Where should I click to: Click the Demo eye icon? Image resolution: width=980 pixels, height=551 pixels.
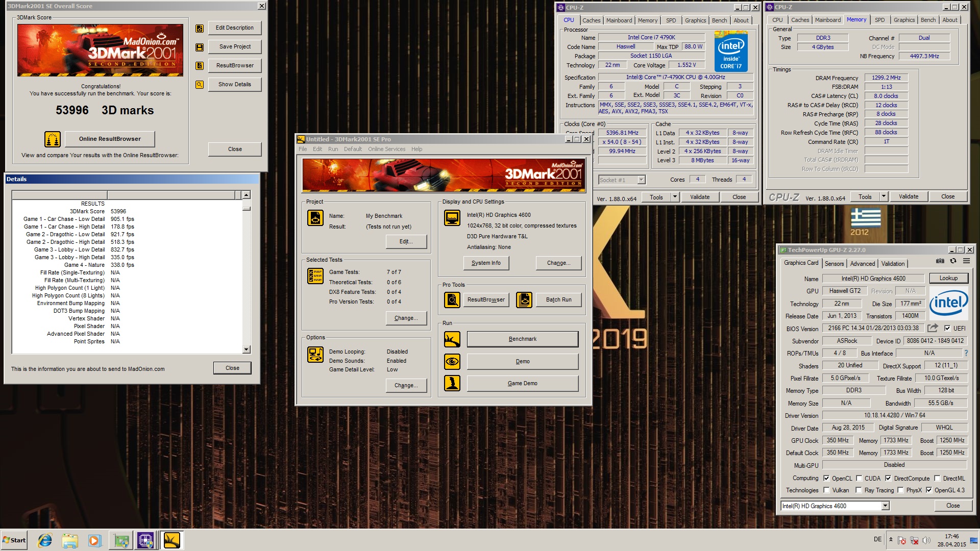click(452, 362)
